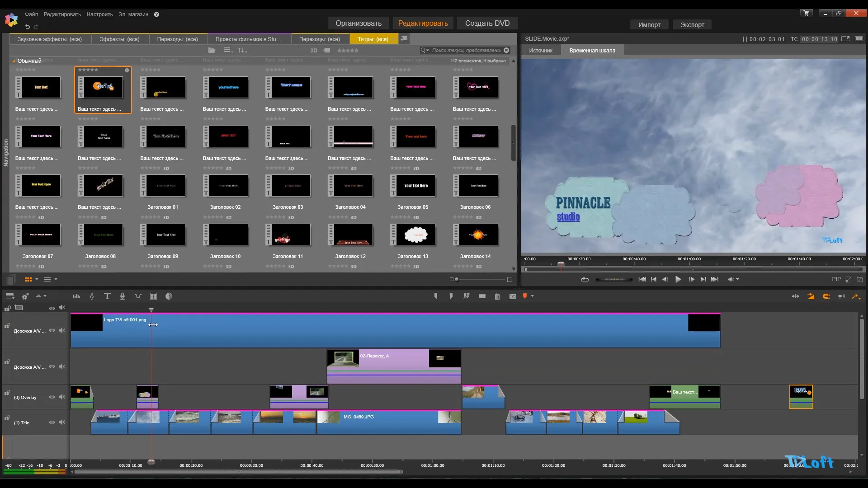Select the Title creator T tool

point(107,296)
